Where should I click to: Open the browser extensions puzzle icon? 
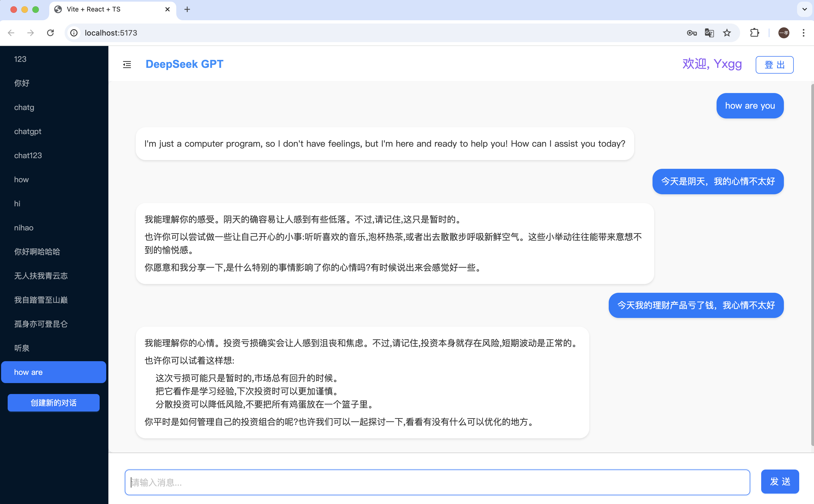coord(754,33)
